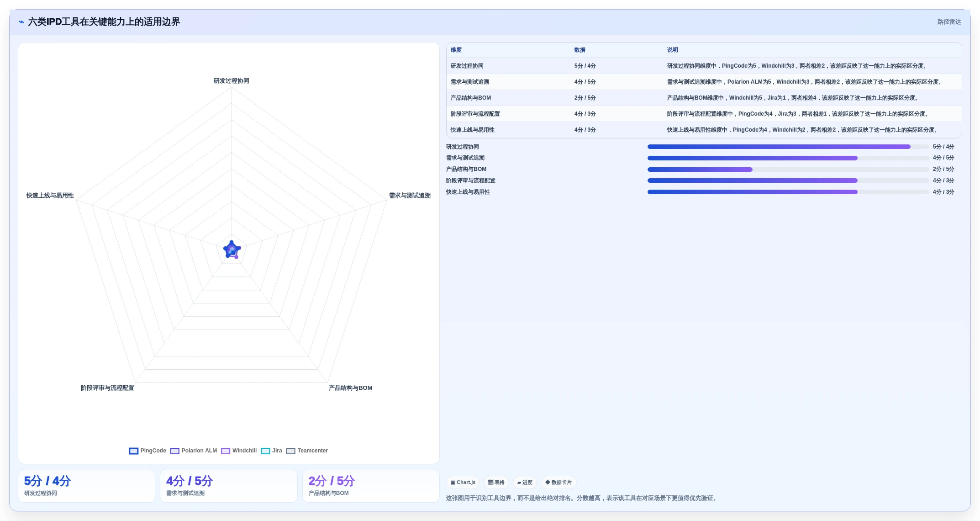980x521 pixels.
Task: Open the 5分 / 4分 研发过程协同 data card
Action: [x=86, y=486]
